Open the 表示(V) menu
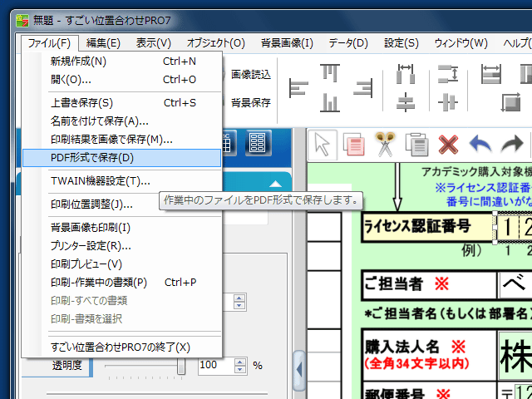 click(x=153, y=43)
